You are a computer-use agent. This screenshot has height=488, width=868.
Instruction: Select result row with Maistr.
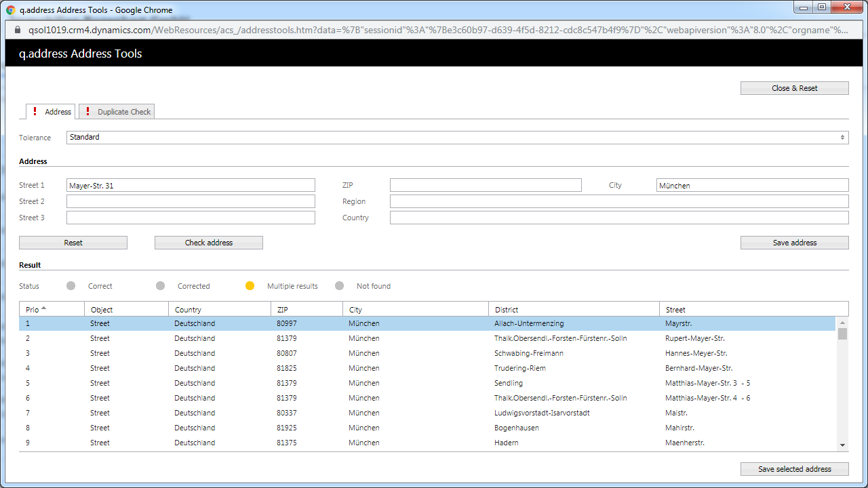click(x=427, y=413)
